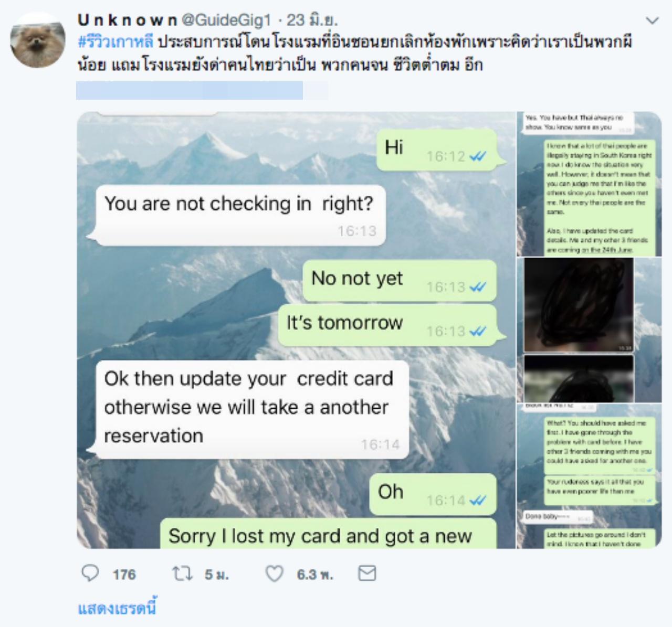The height and width of the screenshot is (627, 672).
Task: Open the scribbled-out photo thumbnail
Action: click(x=589, y=330)
